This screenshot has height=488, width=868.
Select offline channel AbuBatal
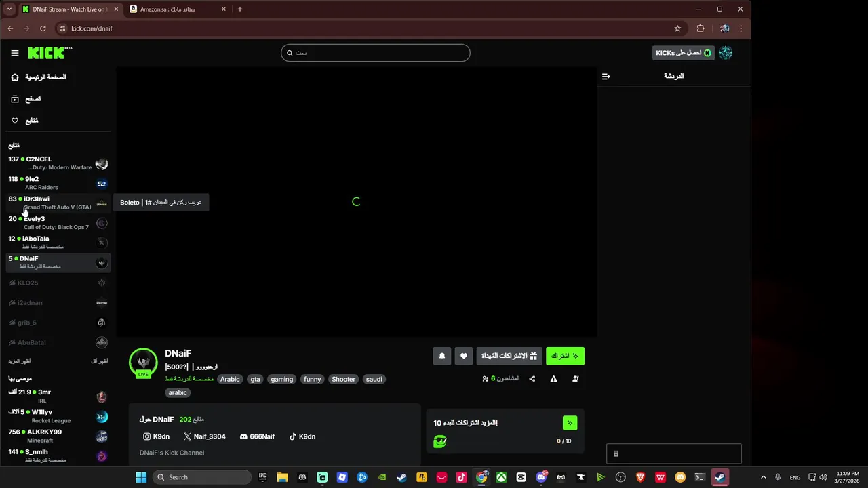click(58, 342)
